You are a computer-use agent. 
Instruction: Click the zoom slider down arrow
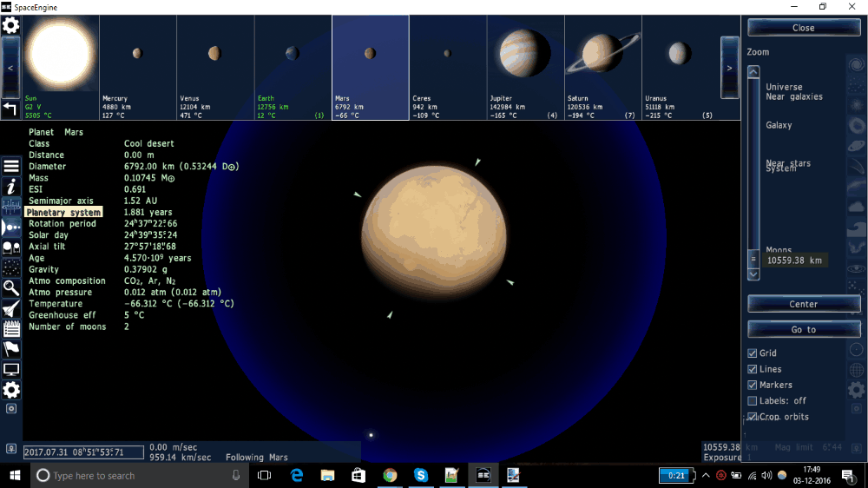[753, 274]
